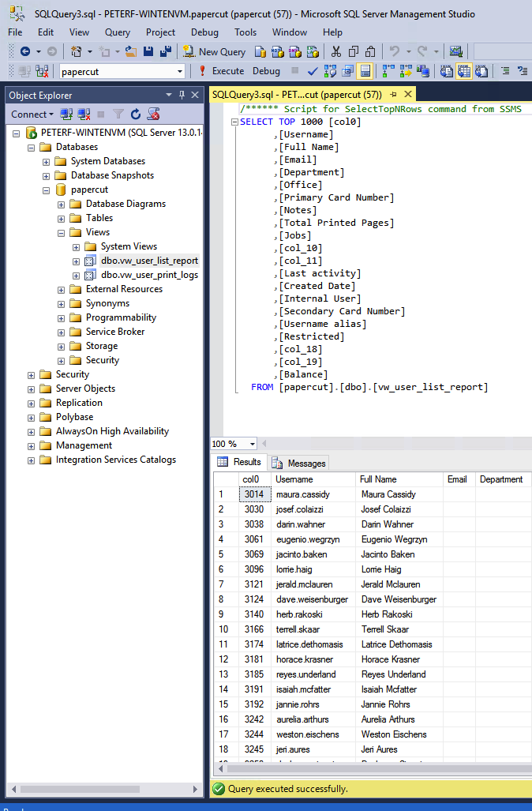Image resolution: width=532 pixels, height=811 pixels.
Task: Collapse the Views folder
Action: click(61, 233)
